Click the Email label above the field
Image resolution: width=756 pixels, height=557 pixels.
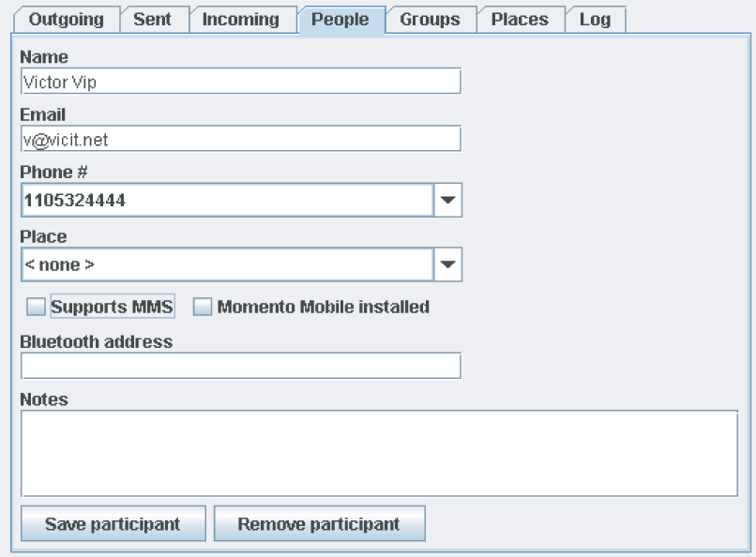(x=43, y=114)
